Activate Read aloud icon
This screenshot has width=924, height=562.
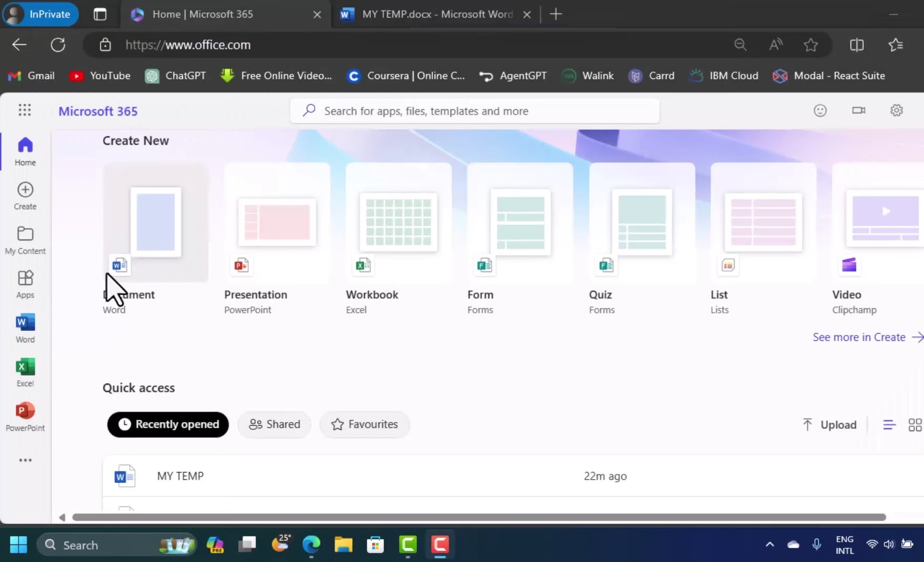pyautogui.click(x=776, y=45)
